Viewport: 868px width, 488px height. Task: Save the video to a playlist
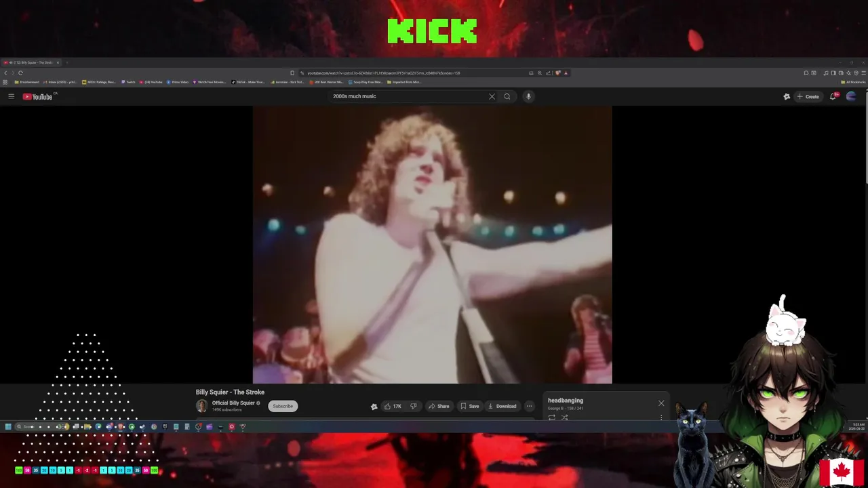click(470, 406)
